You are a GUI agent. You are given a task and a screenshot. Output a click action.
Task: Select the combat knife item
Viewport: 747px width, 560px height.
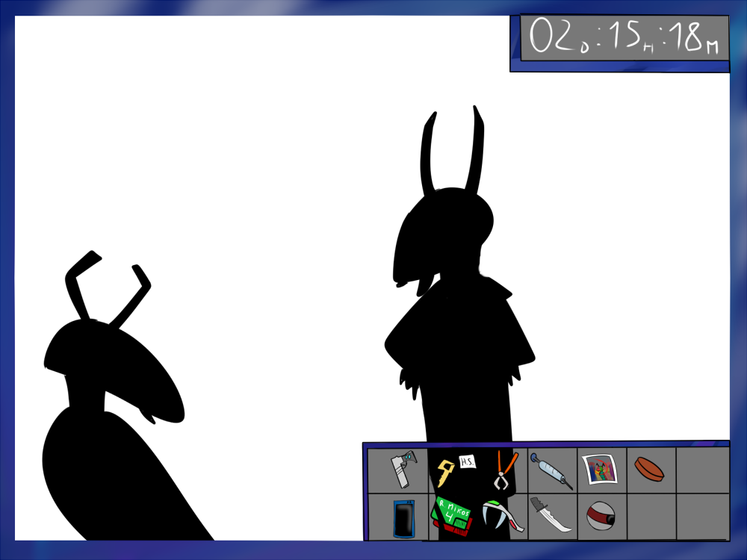point(551,515)
